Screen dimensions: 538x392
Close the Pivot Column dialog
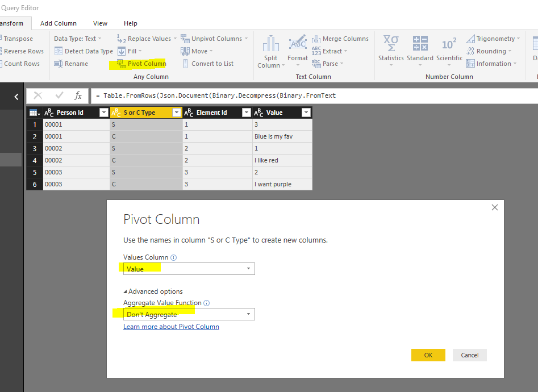coord(495,207)
